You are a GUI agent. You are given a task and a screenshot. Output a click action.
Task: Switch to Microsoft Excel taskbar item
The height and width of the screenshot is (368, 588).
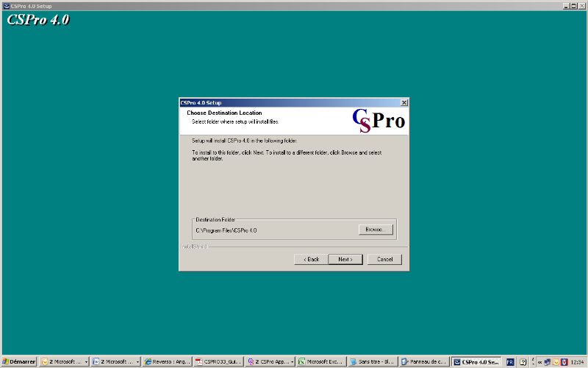click(x=321, y=361)
